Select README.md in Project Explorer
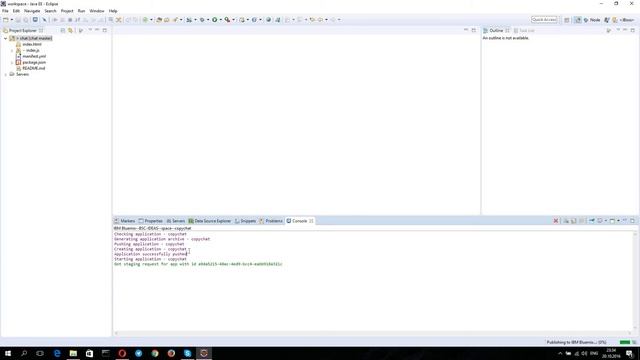The height and width of the screenshot is (360, 640). [x=33, y=68]
